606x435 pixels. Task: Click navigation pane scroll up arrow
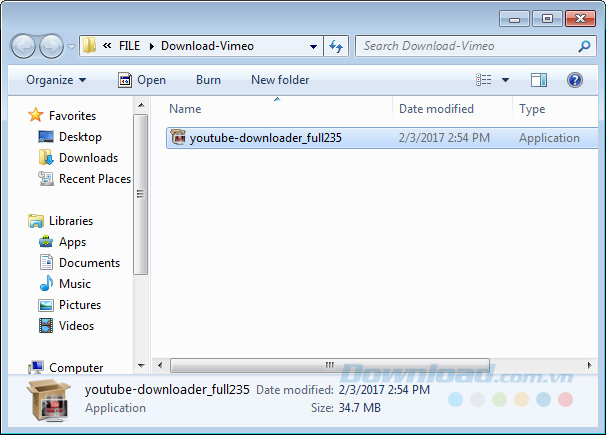point(141,105)
